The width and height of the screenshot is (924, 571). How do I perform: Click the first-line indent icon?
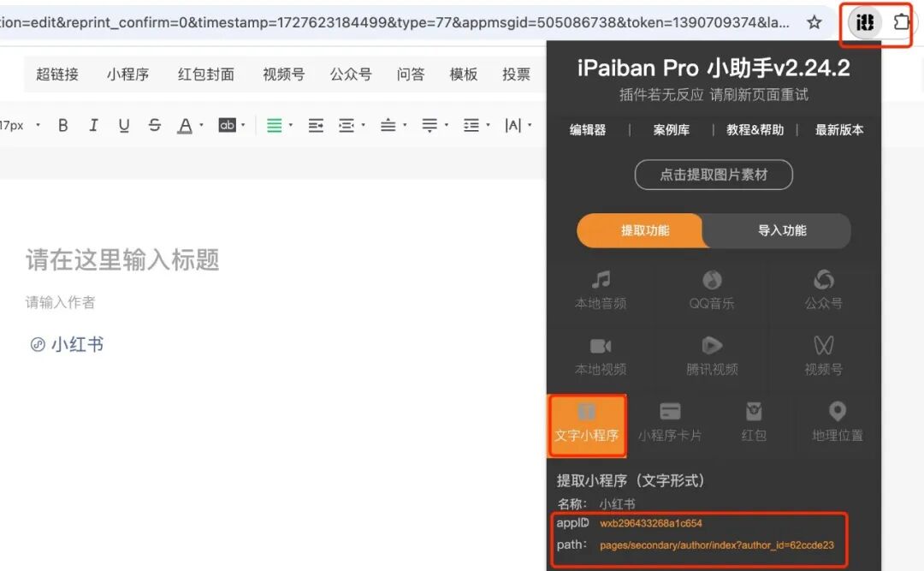(316, 125)
